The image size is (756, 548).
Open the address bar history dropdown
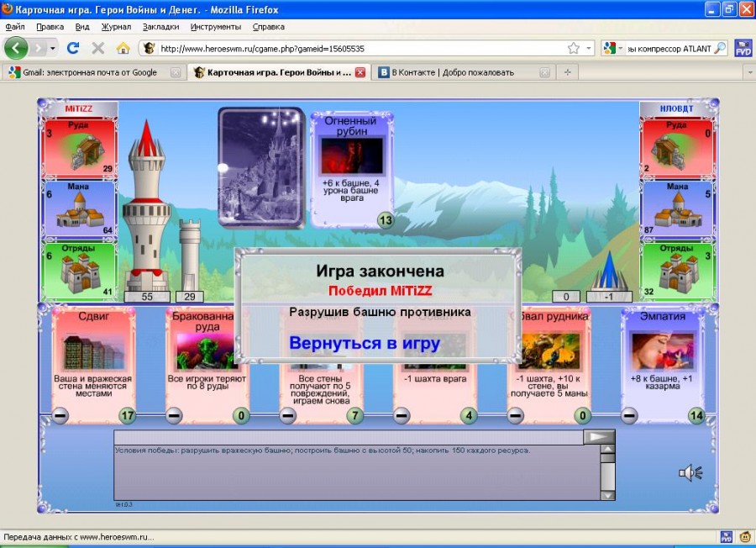point(589,48)
